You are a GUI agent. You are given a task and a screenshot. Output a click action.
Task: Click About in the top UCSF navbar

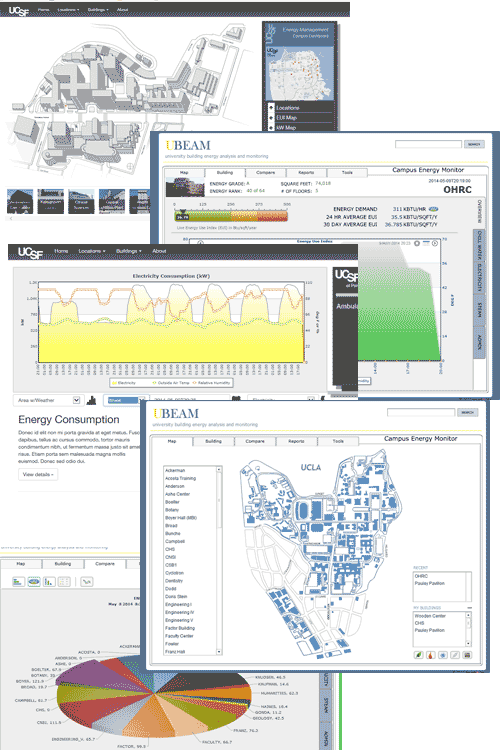click(123, 10)
